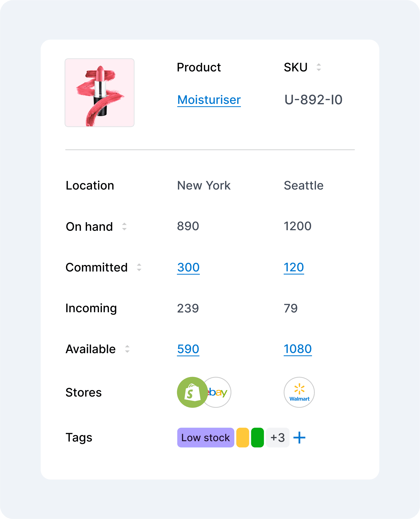Open Seattle committed 120 link
Screen dimensions: 420x519
point(294,267)
